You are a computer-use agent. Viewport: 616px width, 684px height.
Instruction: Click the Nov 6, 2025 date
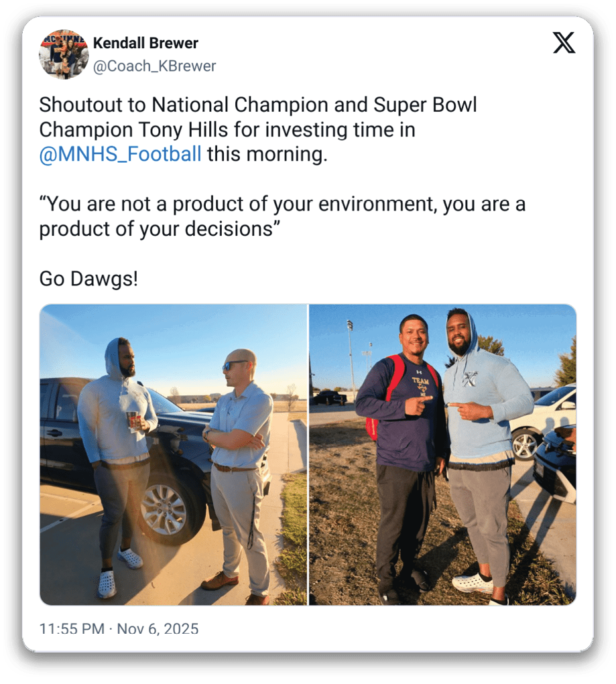click(158, 629)
